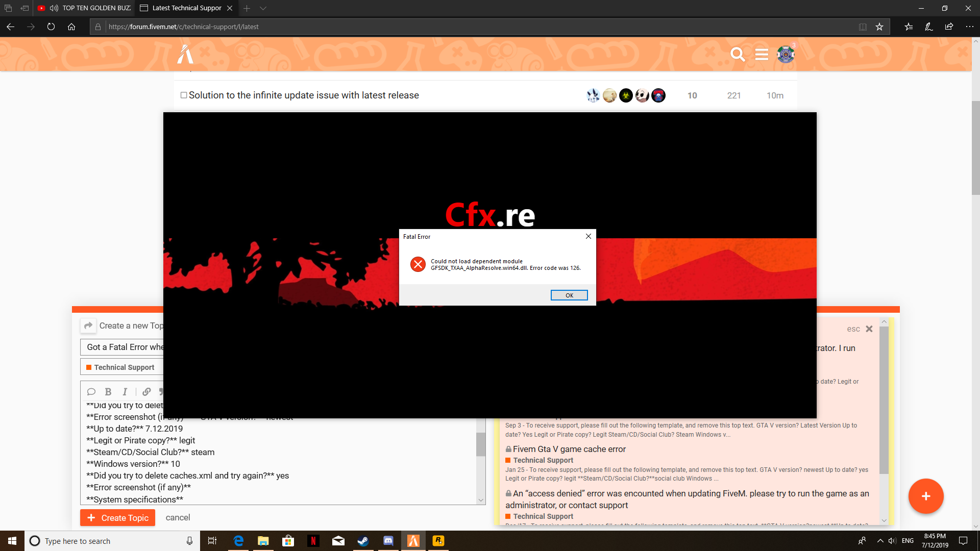Click the Create Topic button
This screenshot has width=980, height=551.
click(x=117, y=517)
